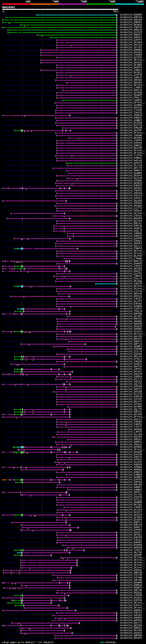146x644 pixels.
Task: Select hit label UniRef100_Q217P2
Action: (131, 273)
